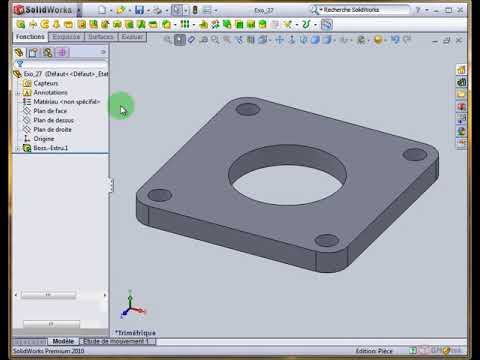Click the SolidWorks search magnifier icon
Image resolution: width=480 pixels, height=360 pixels.
click(x=314, y=10)
